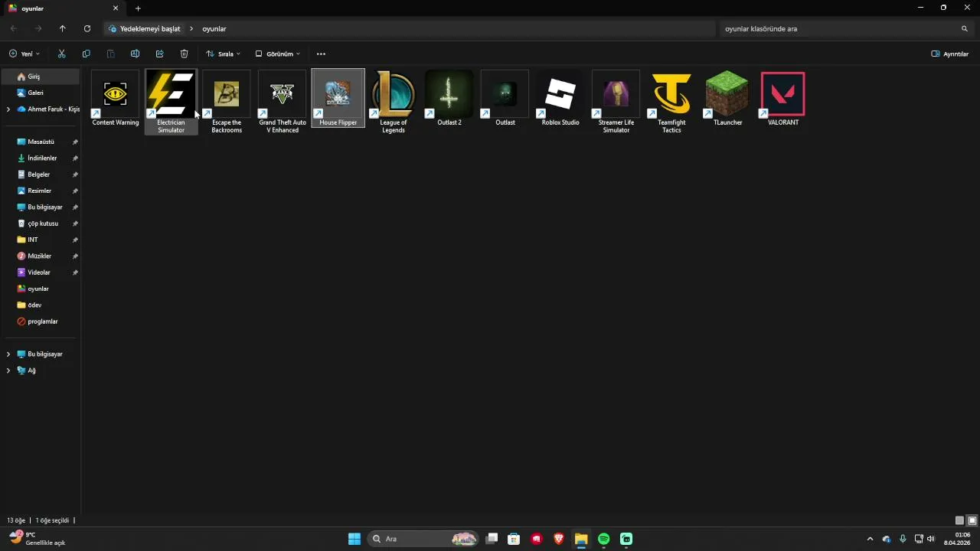Select Escape the Backrooms shortcut

(227, 102)
